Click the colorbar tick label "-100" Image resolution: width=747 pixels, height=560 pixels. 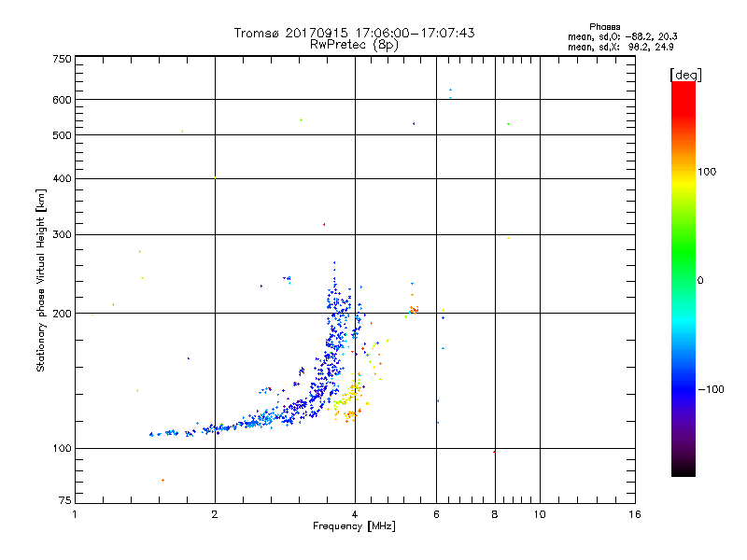click(x=711, y=389)
